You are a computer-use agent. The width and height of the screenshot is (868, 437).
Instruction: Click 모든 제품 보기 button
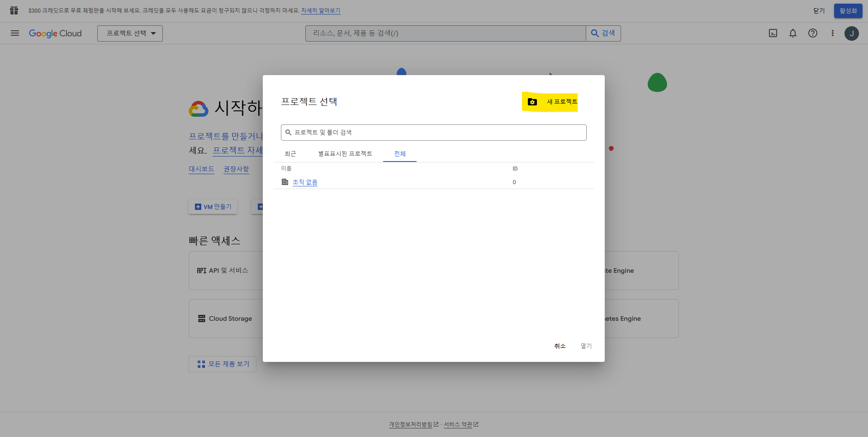coord(223,364)
